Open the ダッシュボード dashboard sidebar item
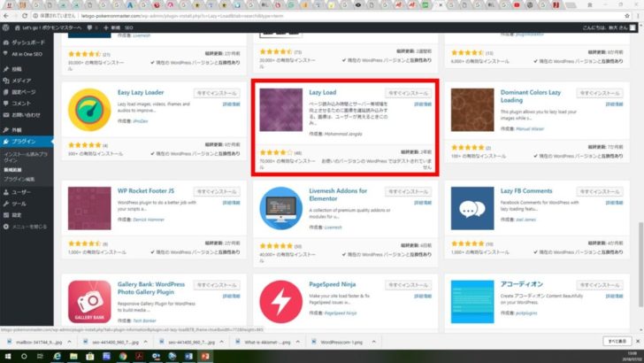This screenshot has height=363, width=644. (25, 42)
